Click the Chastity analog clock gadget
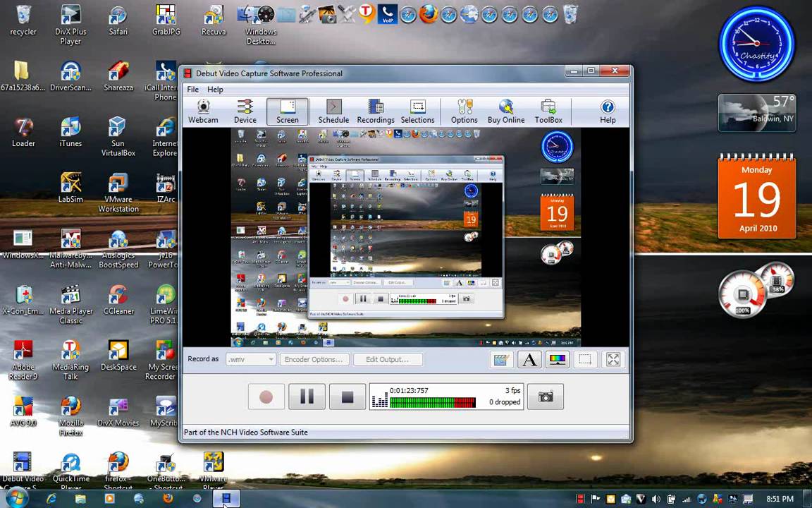 756,45
